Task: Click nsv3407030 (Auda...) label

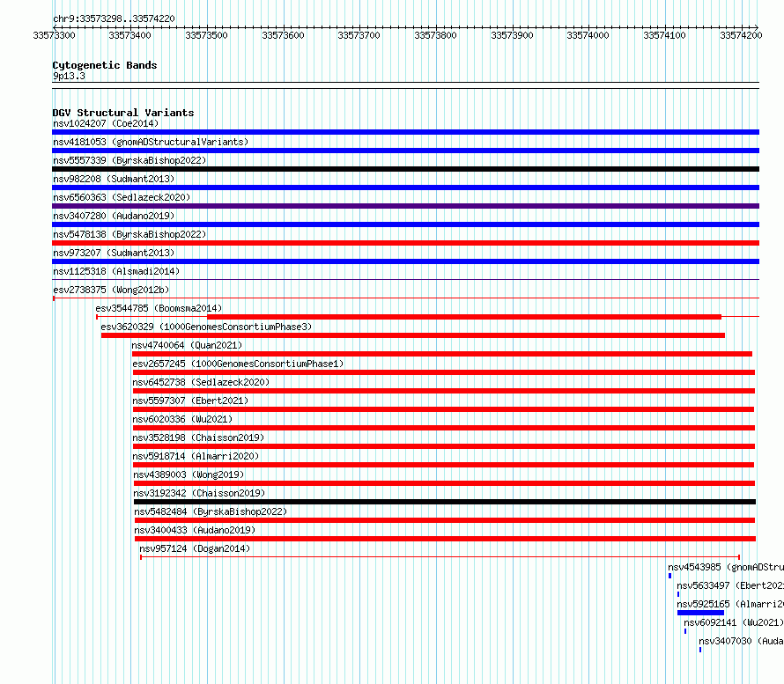Action: 741,641
